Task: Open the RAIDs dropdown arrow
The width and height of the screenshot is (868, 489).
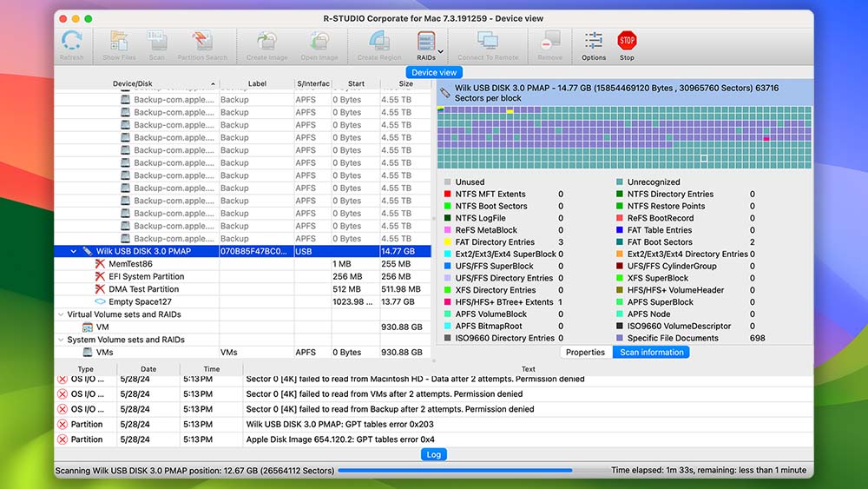Action: pos(441,51)
